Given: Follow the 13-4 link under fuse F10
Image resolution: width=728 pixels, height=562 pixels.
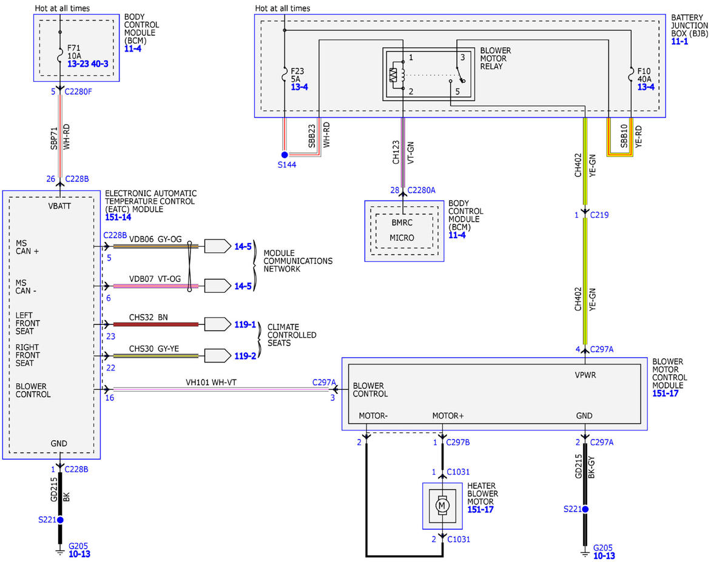Looking at the screenshot, I should [646, 87].
